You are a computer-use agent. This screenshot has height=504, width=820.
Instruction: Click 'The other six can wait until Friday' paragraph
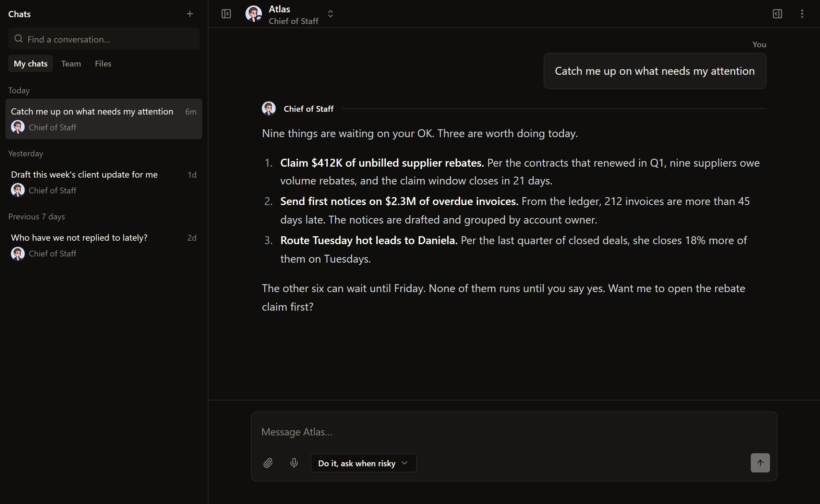click(504, 298)
